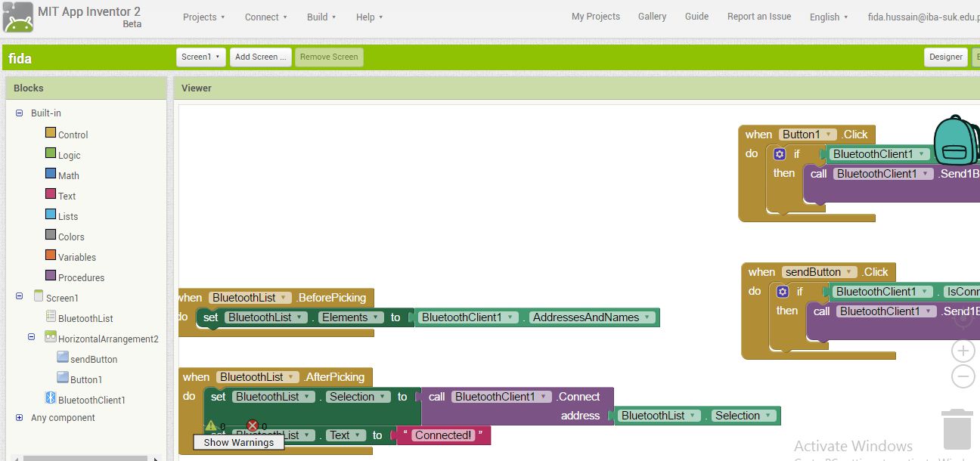Open the backpack icon in the viewer
Viewport: 980px width, 461px height.
pyautogui.click(x=957, y=141)
